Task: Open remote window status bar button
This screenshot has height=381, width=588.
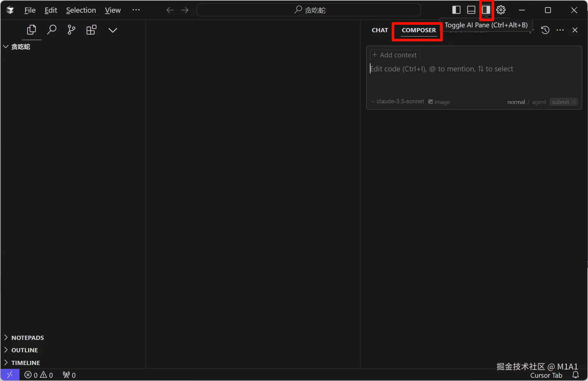Action: pos(10,375)
